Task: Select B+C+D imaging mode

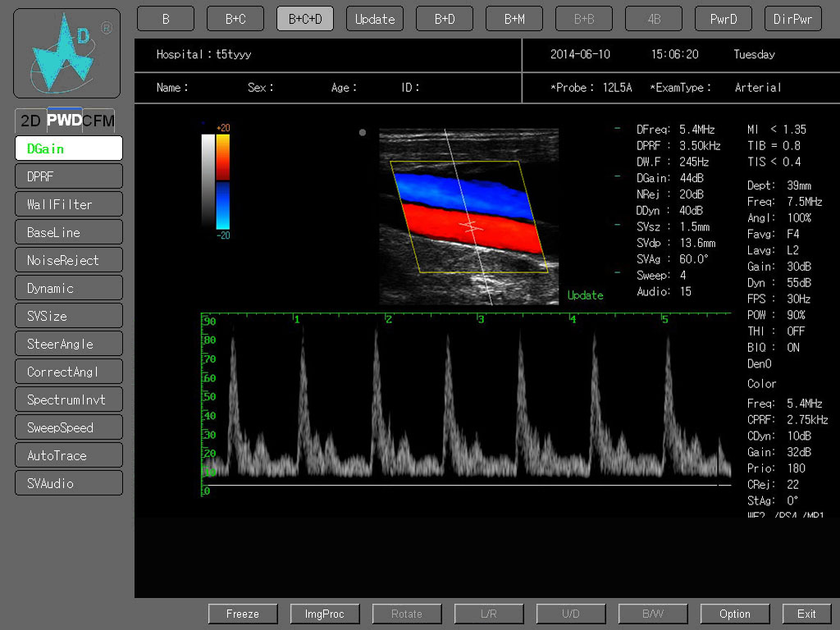Action: point(305,19)
